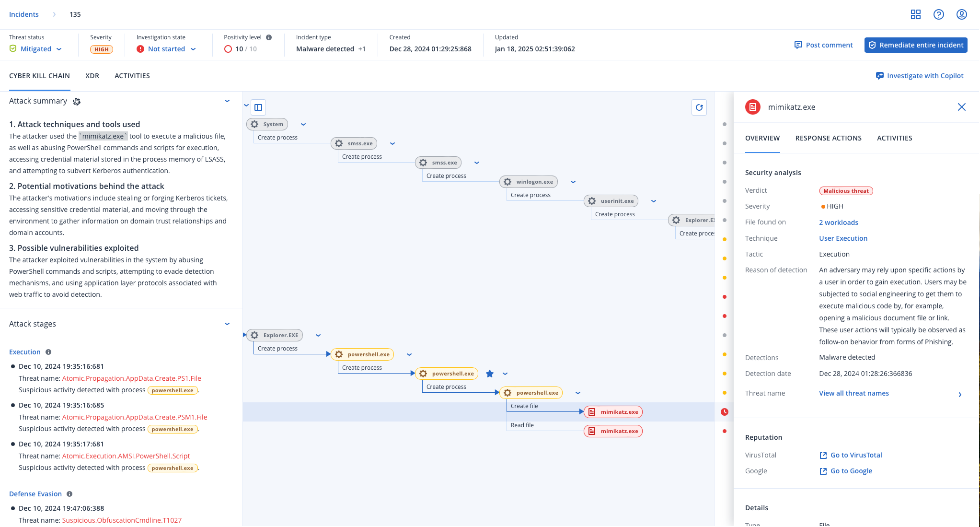Open the Go to VirusTotal link

856,455
